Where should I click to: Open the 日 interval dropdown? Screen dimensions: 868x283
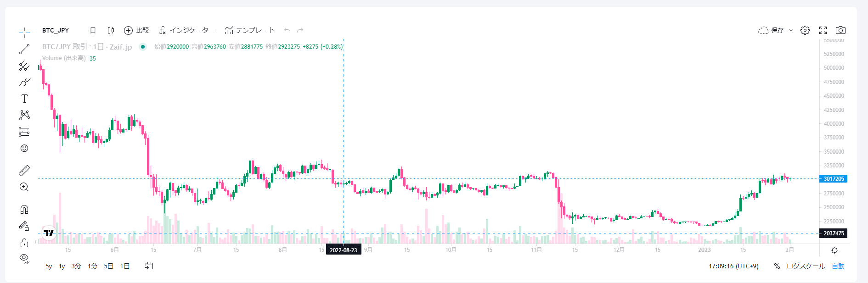93,30
